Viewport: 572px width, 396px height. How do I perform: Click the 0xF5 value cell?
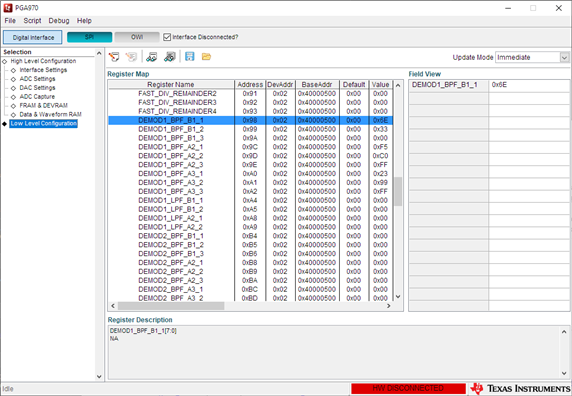380,147
